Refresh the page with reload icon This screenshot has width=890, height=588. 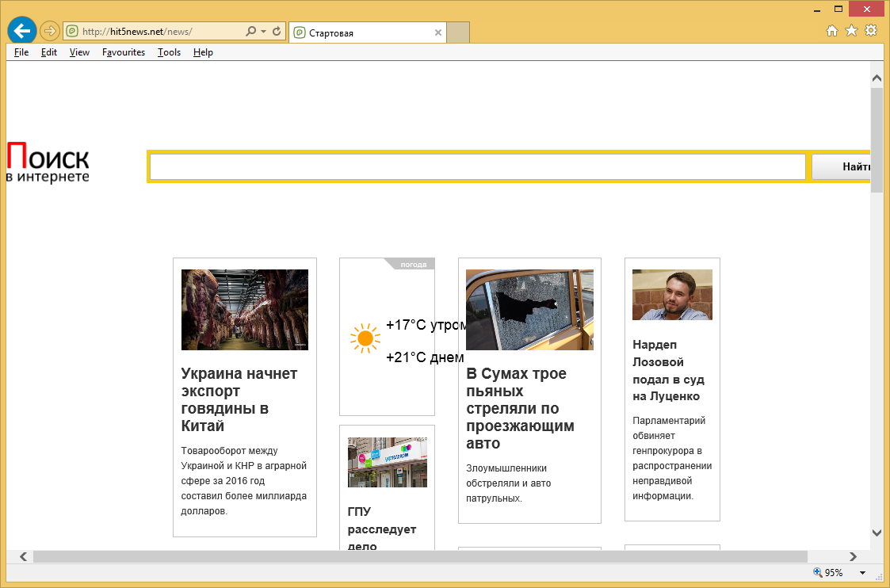click(277, 31)
